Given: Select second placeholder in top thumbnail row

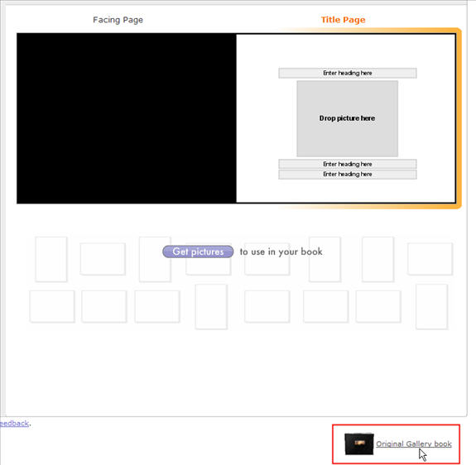Looking at the screenshot, I should (103, 259).
